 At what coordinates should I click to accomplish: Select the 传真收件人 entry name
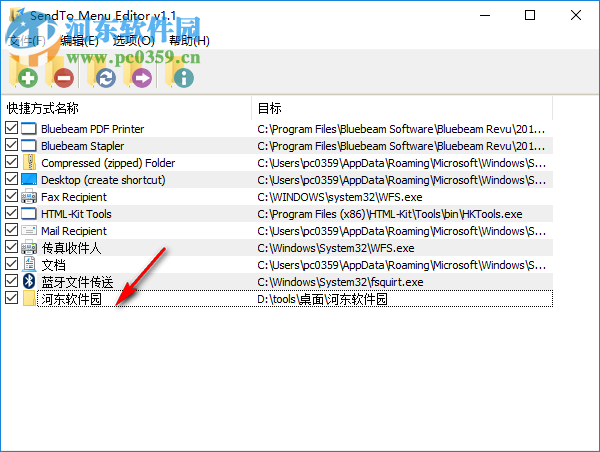71,248
